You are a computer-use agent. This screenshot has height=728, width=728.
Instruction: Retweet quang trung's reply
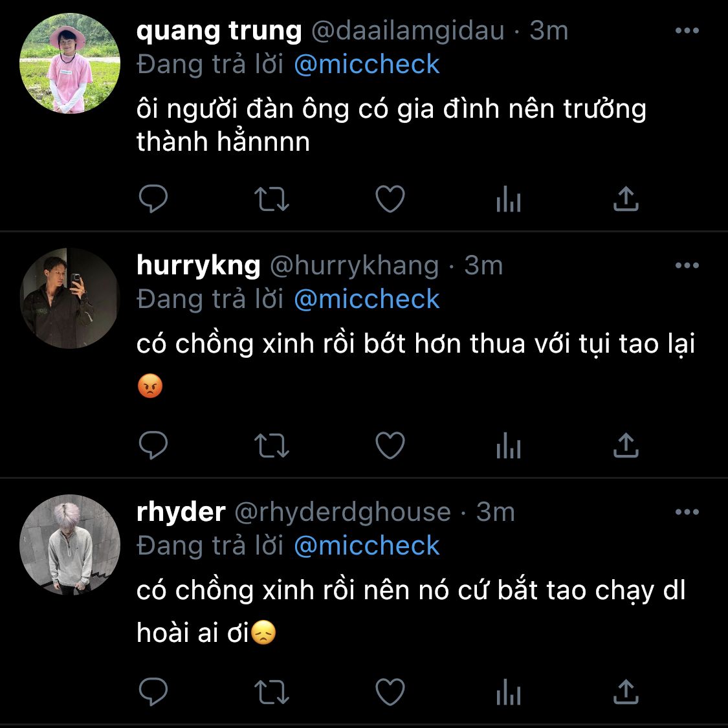point(272,199)
